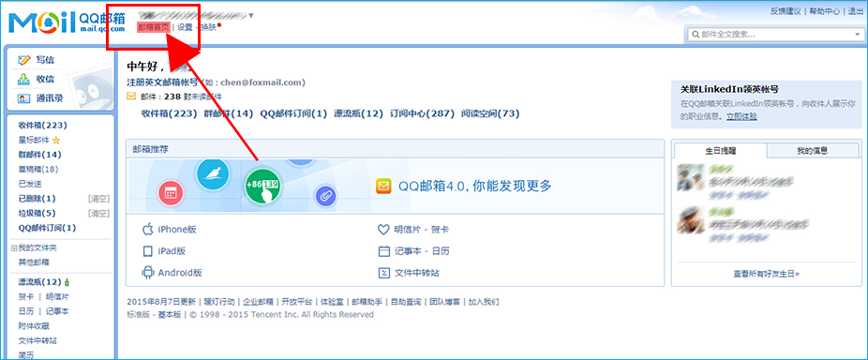Click the heart icon for 明信片 - 贺卡
Viewport: 868px width, 360px height.
[383, 230]
